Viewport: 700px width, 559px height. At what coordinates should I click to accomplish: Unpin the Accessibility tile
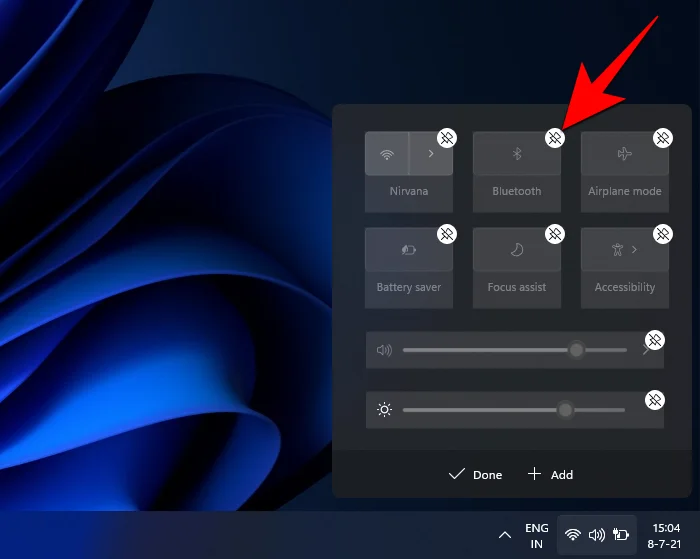663,234
